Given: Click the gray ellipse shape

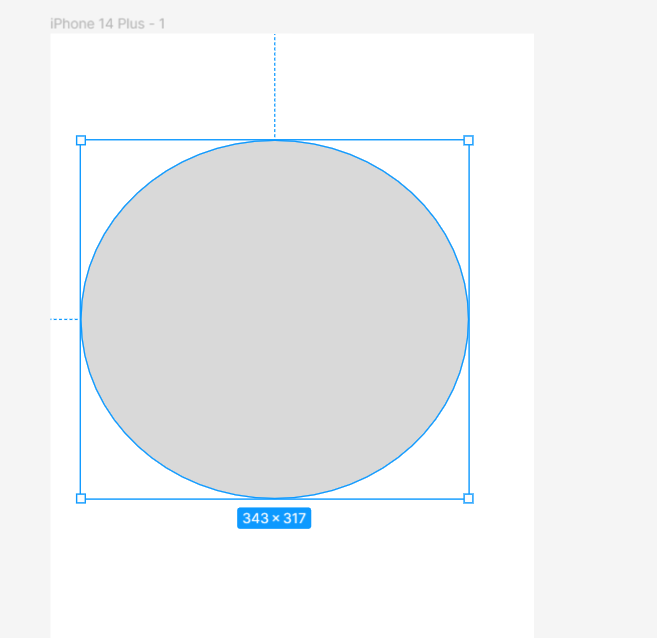Looking at the screenshot, I should pos(274,319).
